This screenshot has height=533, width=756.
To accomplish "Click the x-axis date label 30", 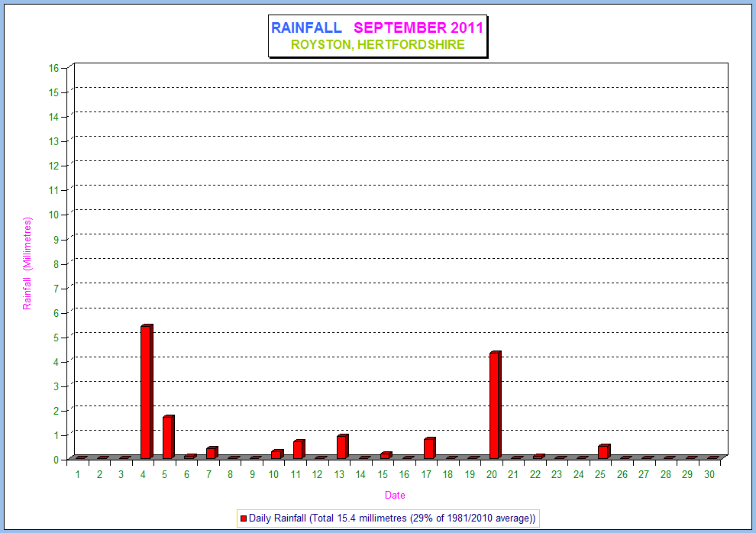I will click(x=709, y=475).
